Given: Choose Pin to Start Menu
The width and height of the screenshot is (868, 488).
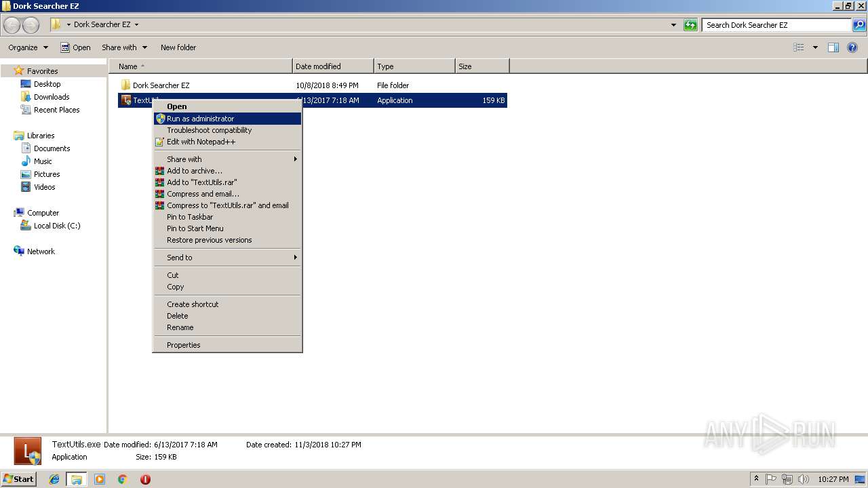Looking at the screenshot, I should 227,228.
